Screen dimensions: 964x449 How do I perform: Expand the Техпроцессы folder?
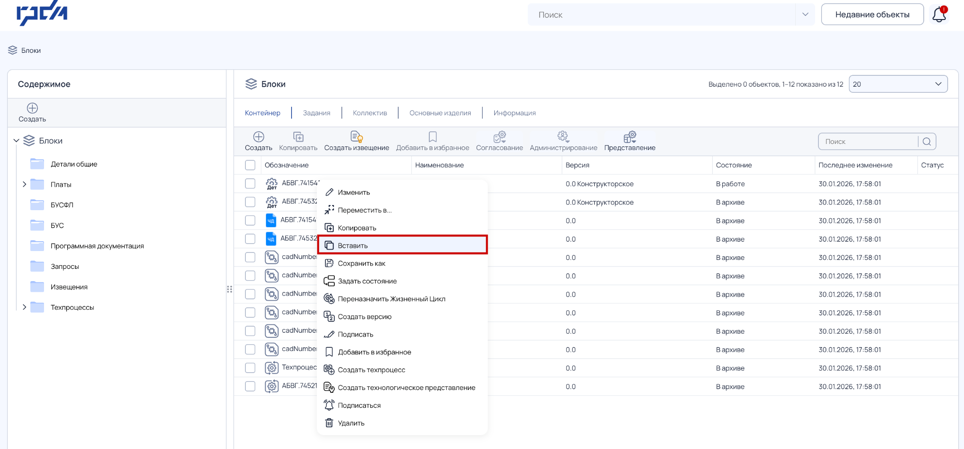pos(25,307)
